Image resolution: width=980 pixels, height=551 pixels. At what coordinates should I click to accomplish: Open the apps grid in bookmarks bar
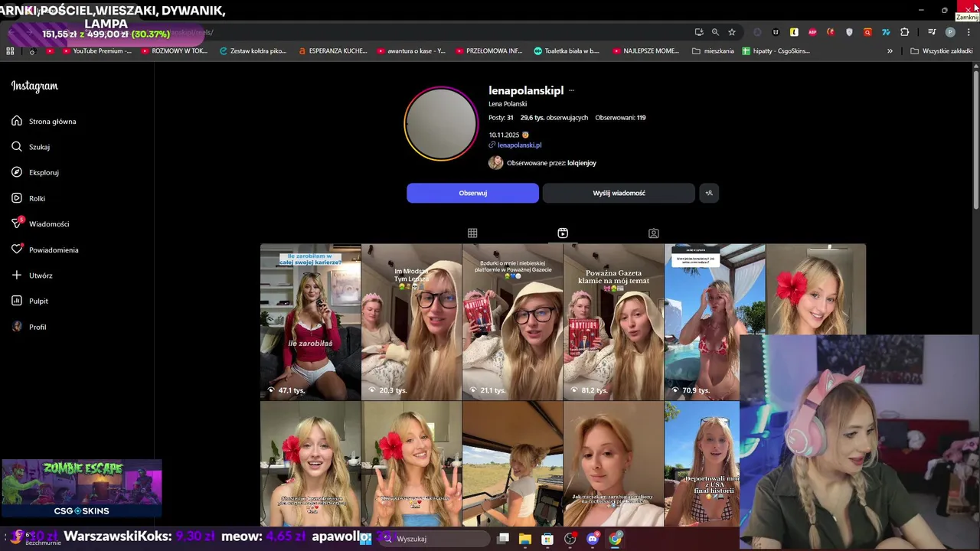tap(10, 51)
